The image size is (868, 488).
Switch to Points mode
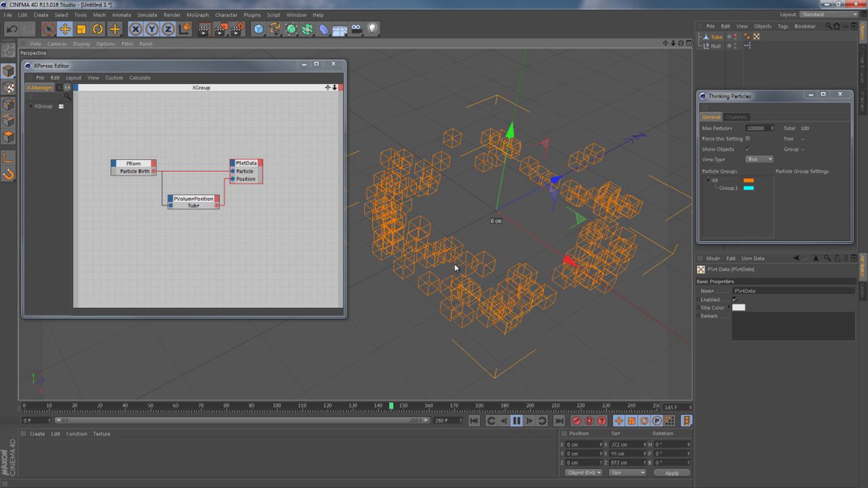click(x=8, y=104)
